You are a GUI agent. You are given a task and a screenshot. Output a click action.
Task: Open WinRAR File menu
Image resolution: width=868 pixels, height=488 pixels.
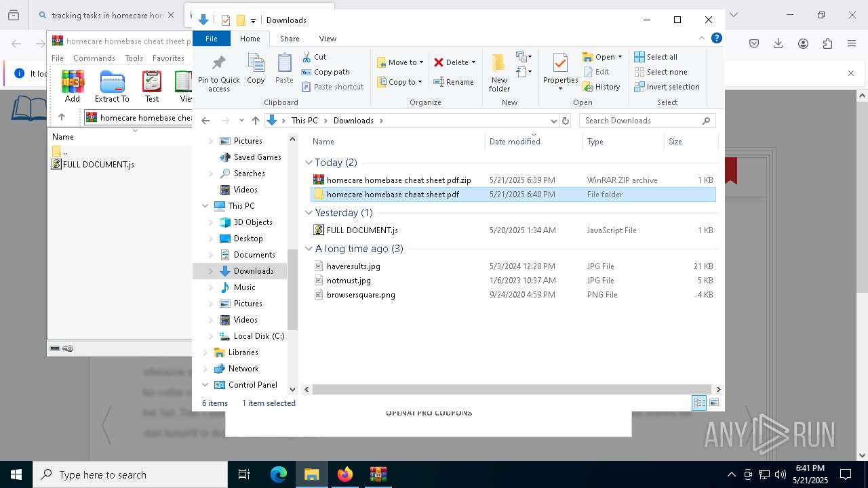[x=58, y=58]
